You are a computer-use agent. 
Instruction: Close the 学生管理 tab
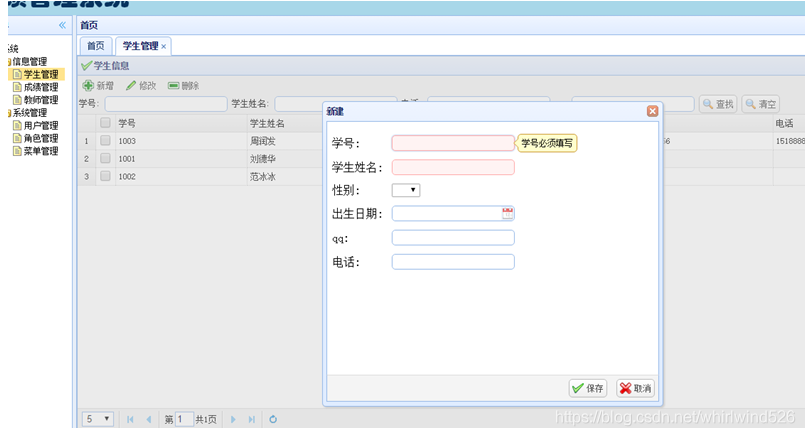164,46
